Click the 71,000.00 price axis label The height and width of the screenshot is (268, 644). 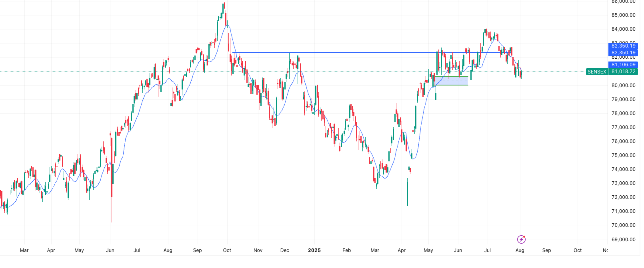pos(623,211)
